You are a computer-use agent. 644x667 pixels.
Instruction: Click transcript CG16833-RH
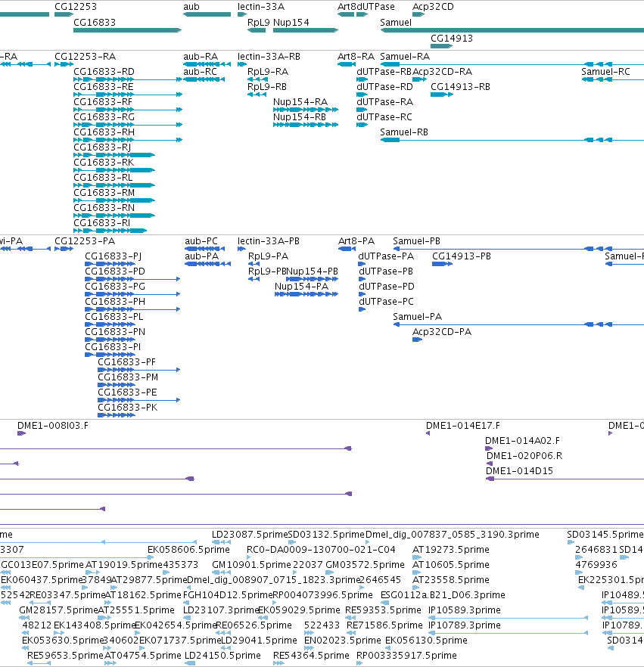click(x=104, y=132)
